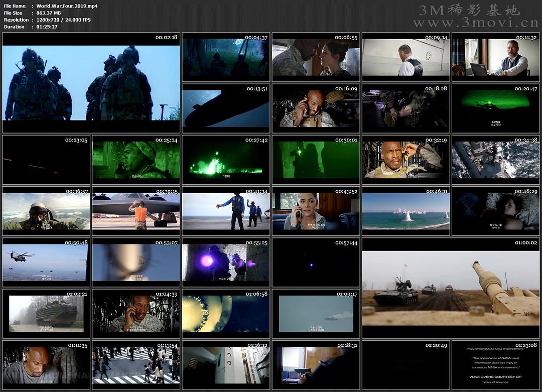
Task: Open the 00:36:57 fighter pilot frame
Action: [46, 211]
